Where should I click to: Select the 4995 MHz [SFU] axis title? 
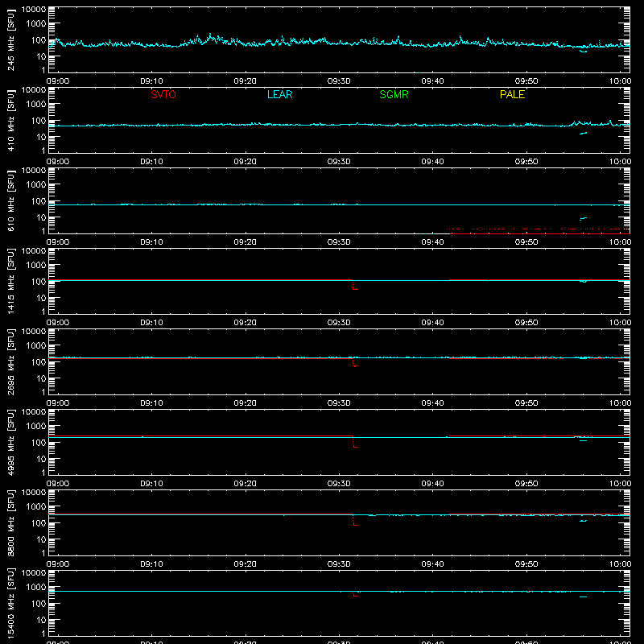pos(10,442)
